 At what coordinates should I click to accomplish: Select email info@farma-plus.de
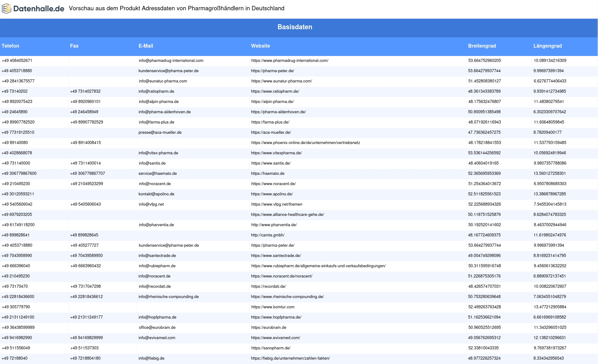pos(157,122)
